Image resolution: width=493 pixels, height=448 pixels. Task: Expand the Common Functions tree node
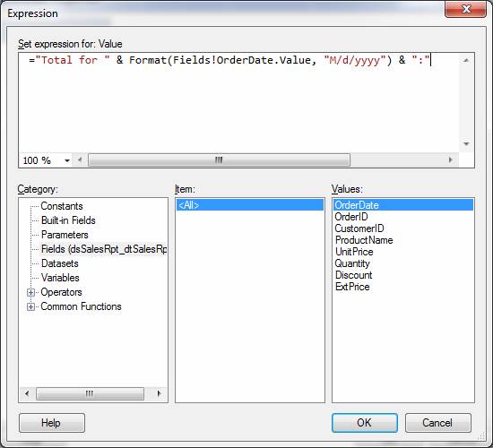pyautogui.click(x=30, y=306)
